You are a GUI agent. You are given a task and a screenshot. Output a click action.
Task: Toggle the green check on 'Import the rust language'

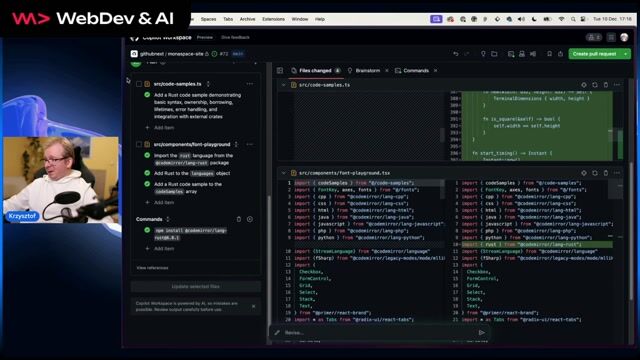[x=147, y=155]
